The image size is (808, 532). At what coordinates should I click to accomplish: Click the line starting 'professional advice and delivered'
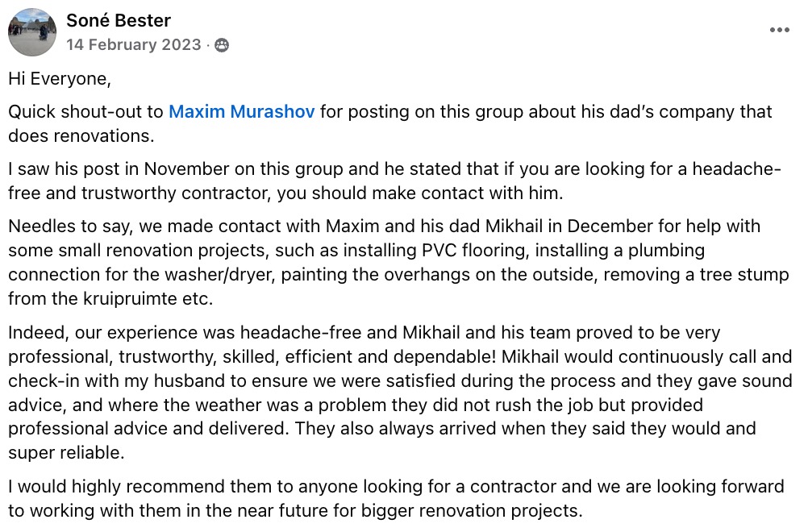point(382,429)
